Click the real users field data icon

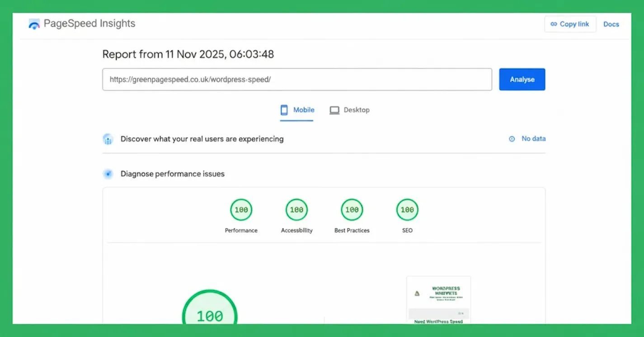click(x=108, y=139)
